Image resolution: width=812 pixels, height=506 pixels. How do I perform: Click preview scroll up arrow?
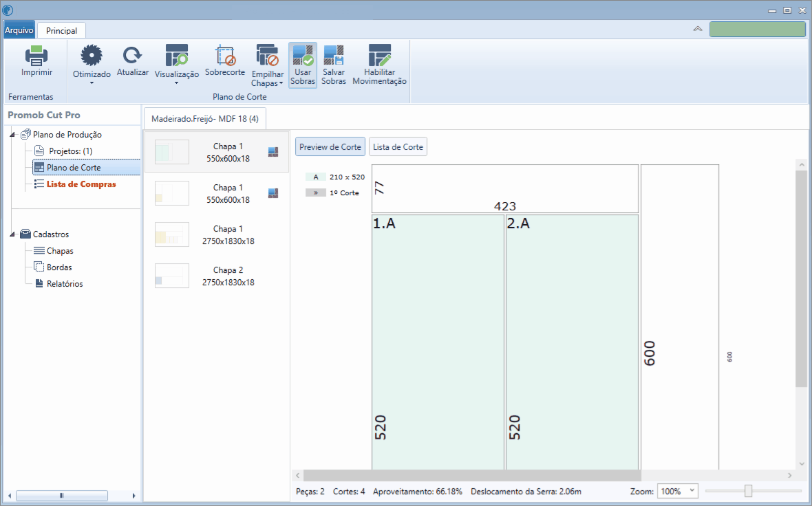[x=802, y=164]
